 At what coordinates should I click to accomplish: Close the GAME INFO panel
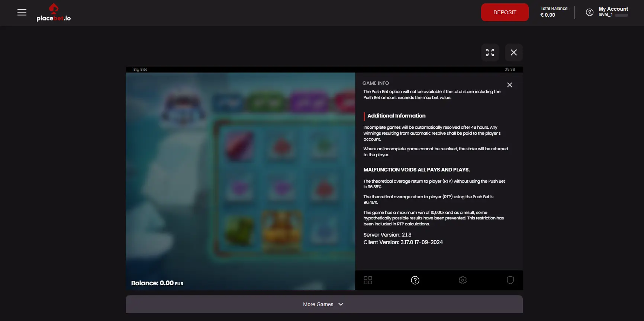click(509, 85)
